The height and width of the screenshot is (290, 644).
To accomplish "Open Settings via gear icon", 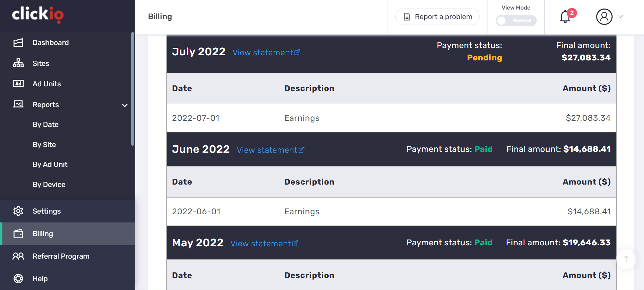I will (18, 211).
